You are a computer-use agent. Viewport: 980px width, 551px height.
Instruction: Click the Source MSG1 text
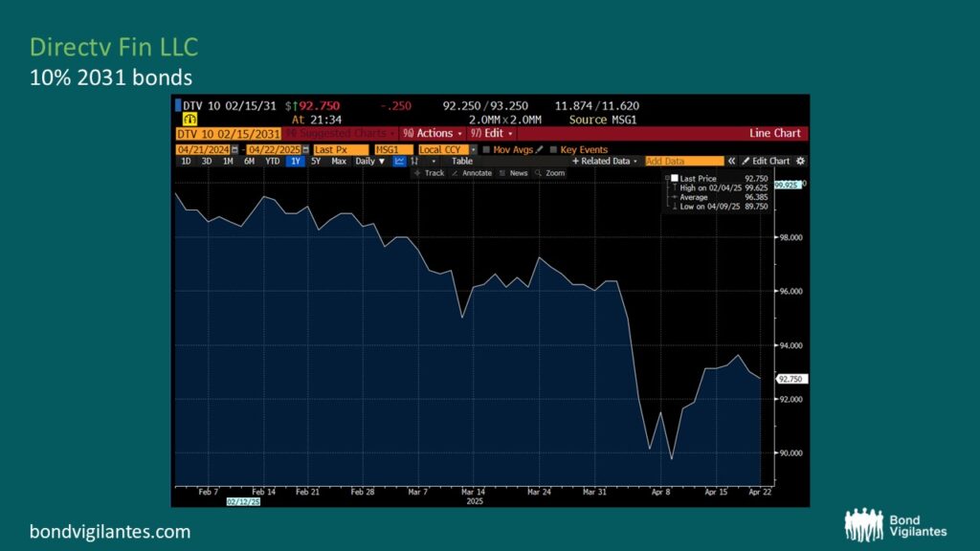(x=603, y=120)
